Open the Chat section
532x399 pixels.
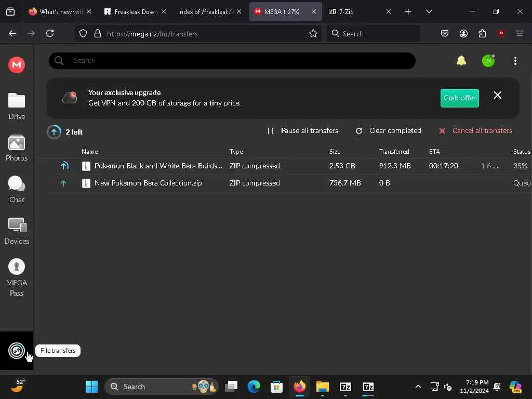(x=16, y=189)
